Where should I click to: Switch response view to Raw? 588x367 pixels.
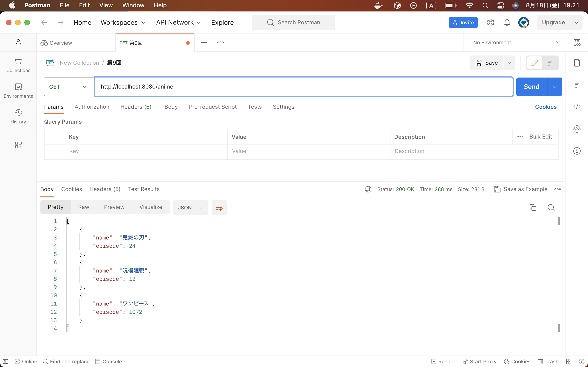tap(84, 207)
